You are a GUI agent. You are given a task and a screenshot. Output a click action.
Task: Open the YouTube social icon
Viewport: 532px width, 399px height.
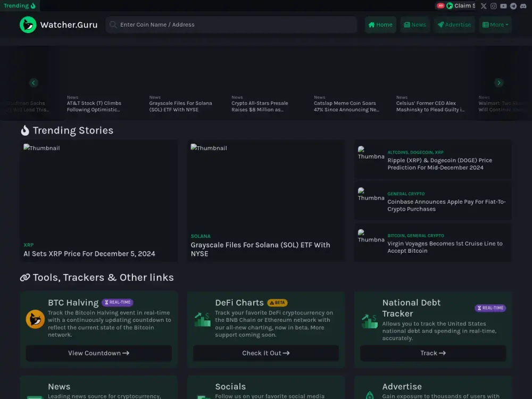click(503, 6)
